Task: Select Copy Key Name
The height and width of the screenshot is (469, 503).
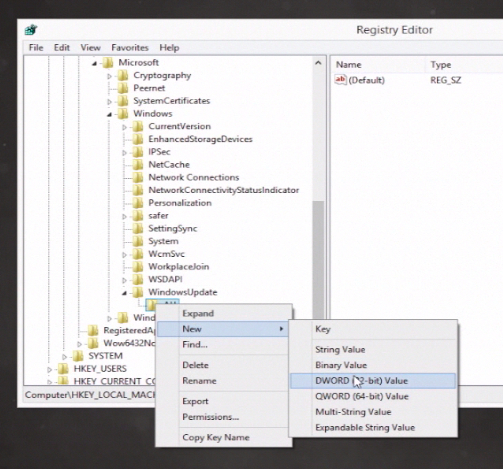Action: (224, 437)
